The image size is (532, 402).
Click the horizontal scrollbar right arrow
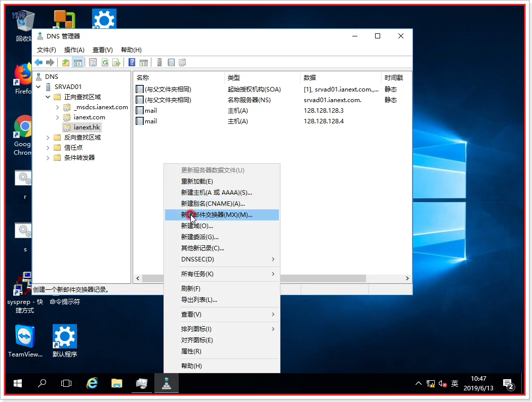coord(407,278)
